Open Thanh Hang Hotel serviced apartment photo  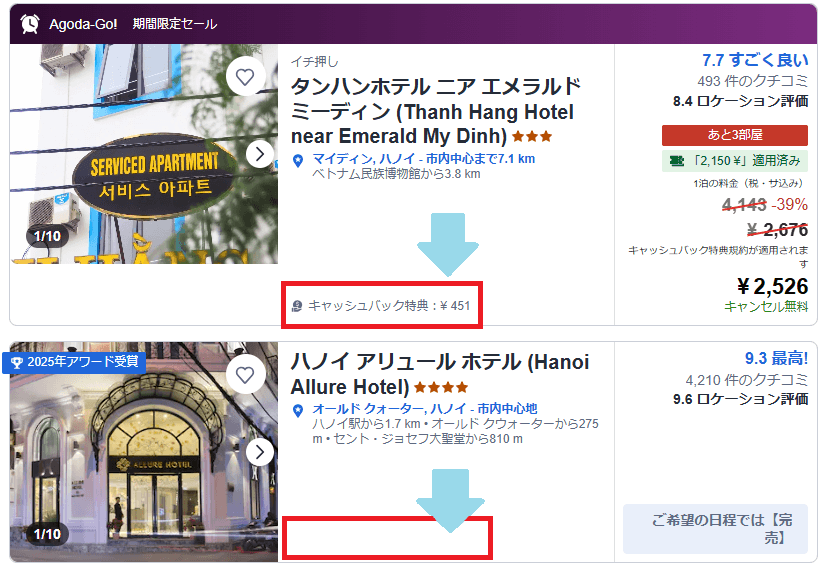[x=143, y=154]
